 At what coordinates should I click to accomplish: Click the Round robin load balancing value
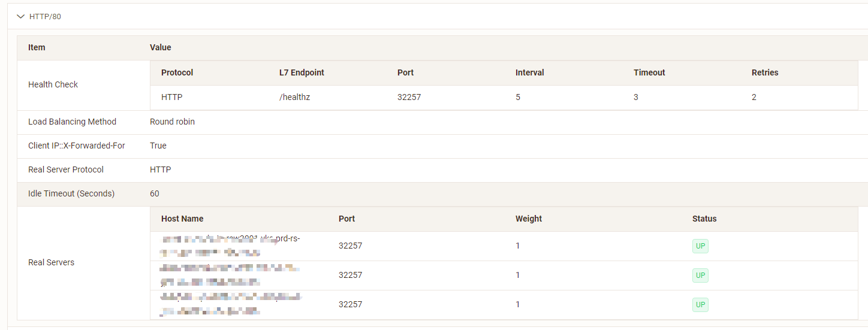click(x=172, y=122)
